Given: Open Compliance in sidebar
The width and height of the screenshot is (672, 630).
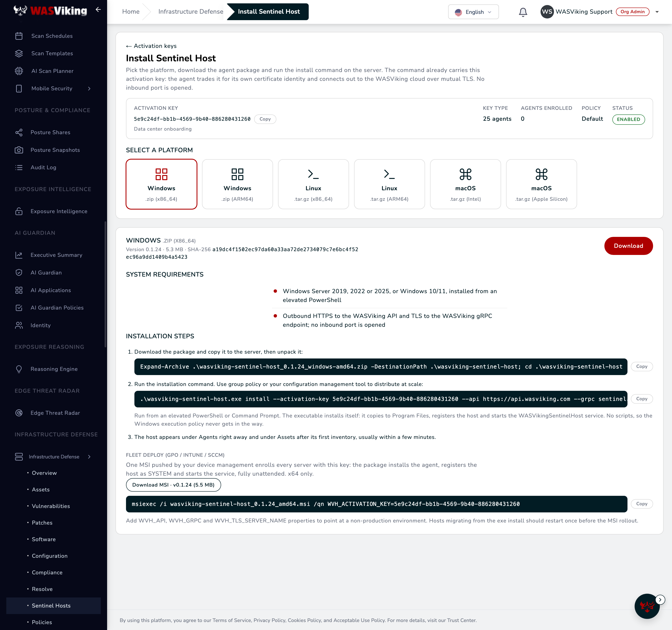Looking at the screenshot, I should tap(47, 572).
